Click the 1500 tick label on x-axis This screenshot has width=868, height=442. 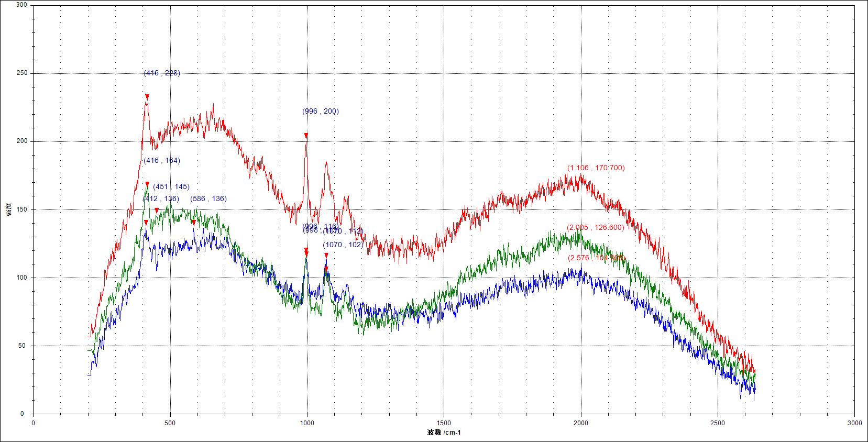(x=444, y=423)
